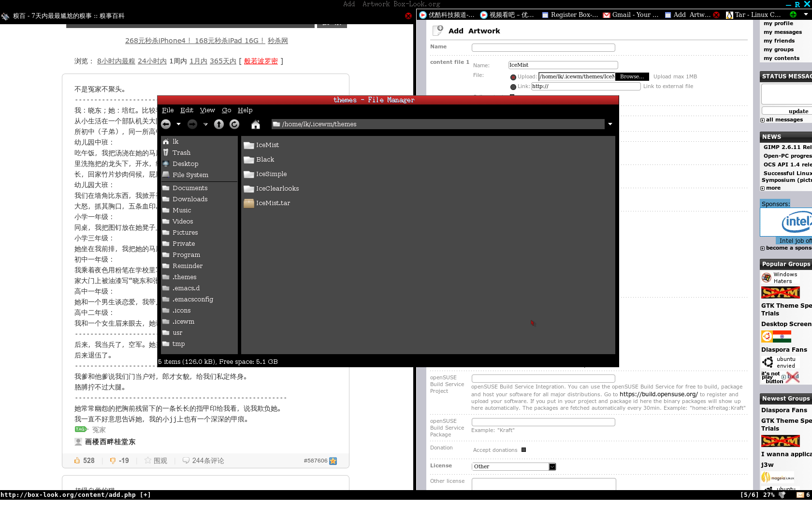
Task: Go to home folder via house icon
Action: (x=256, y=124)
